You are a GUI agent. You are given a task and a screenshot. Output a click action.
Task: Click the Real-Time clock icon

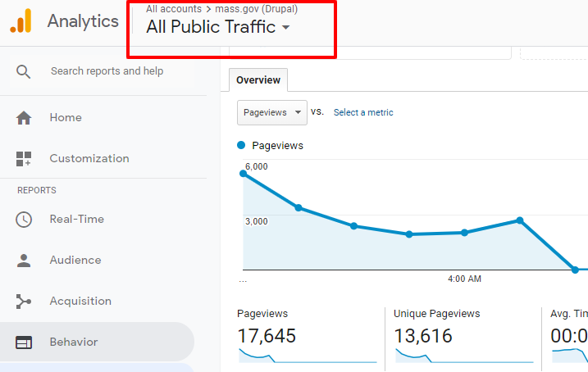pyautogui.click(x=24, y=220)
